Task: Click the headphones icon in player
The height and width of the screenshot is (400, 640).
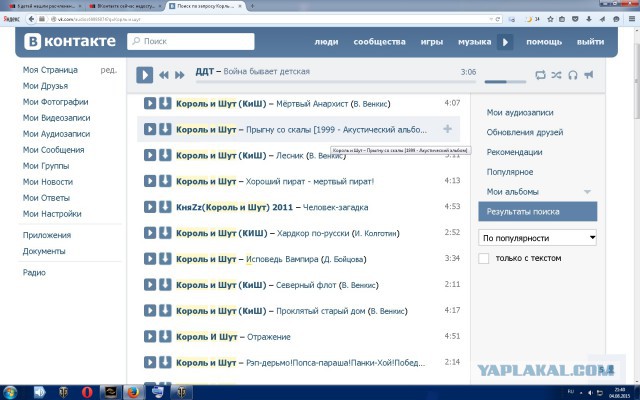Action: (x=573, y=75)
